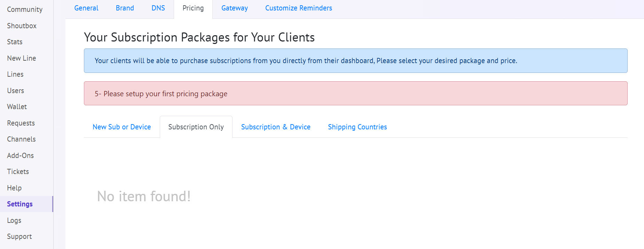Open the Shipping Countries tab
This screenshot has height=249, width=644.
click(x=358, y=127)
